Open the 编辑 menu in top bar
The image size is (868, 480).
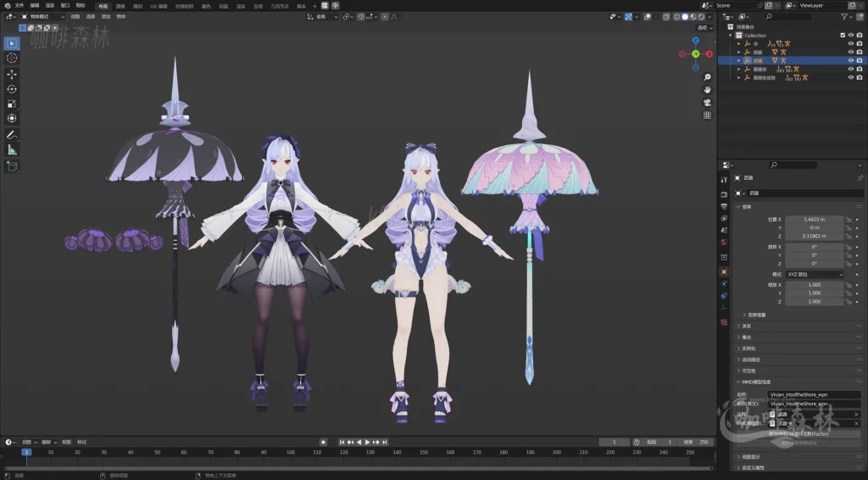[x=35, y=6]
